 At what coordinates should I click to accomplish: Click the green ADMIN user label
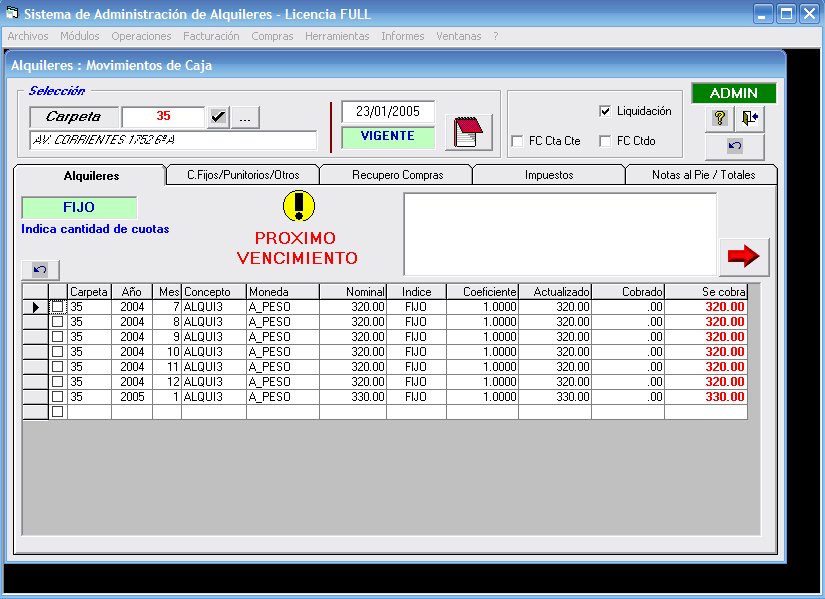tap(733, 93)
